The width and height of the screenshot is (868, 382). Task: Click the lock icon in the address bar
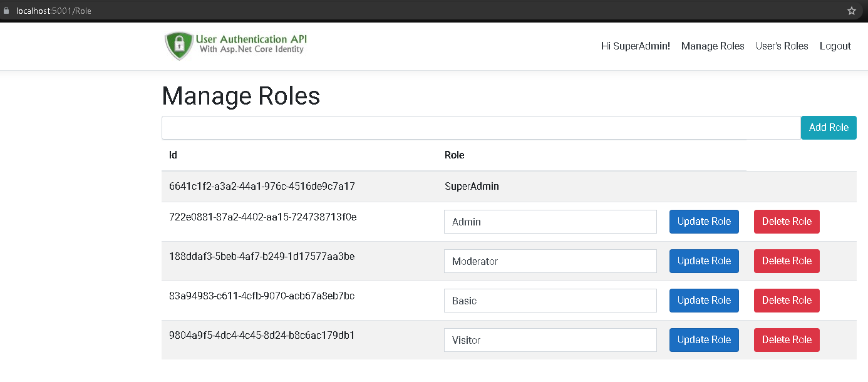click(x=7, y=11)
